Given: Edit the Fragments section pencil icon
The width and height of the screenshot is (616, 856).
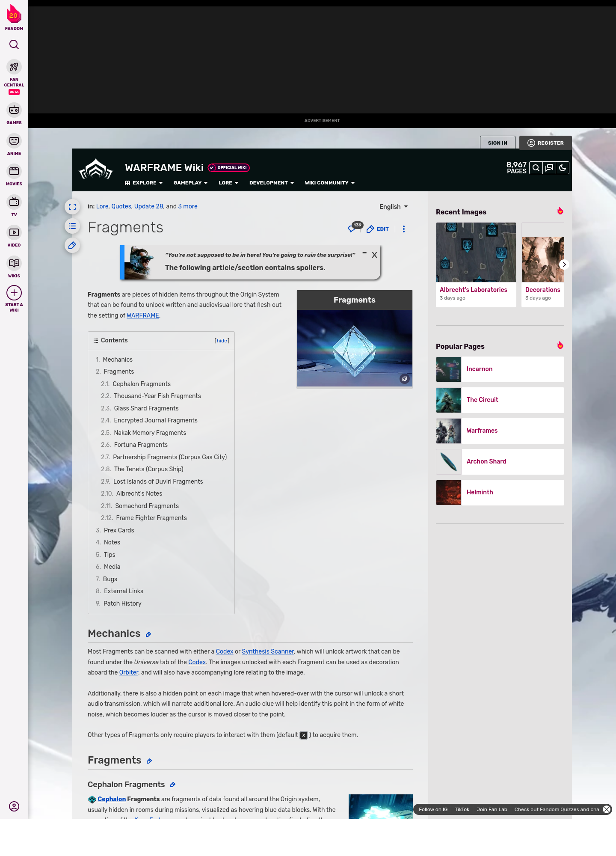Looking at the screenshot, I should tap(149, 761).
